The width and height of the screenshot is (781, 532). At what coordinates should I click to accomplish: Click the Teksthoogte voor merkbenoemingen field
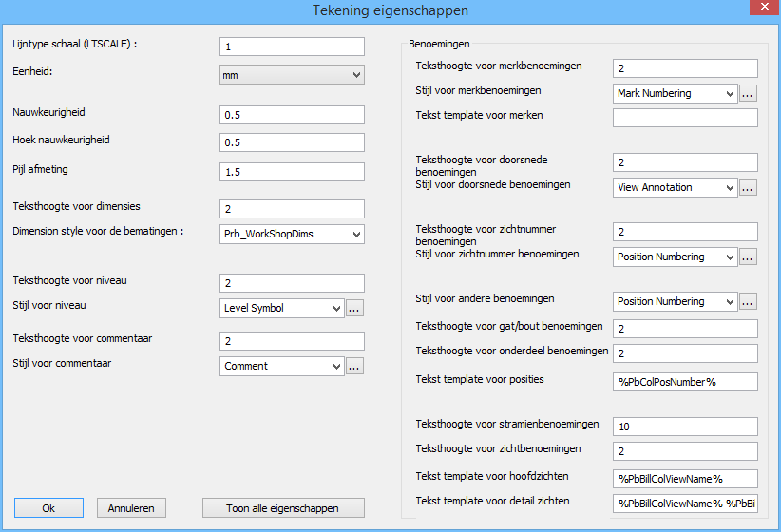(x=685, y=68)
